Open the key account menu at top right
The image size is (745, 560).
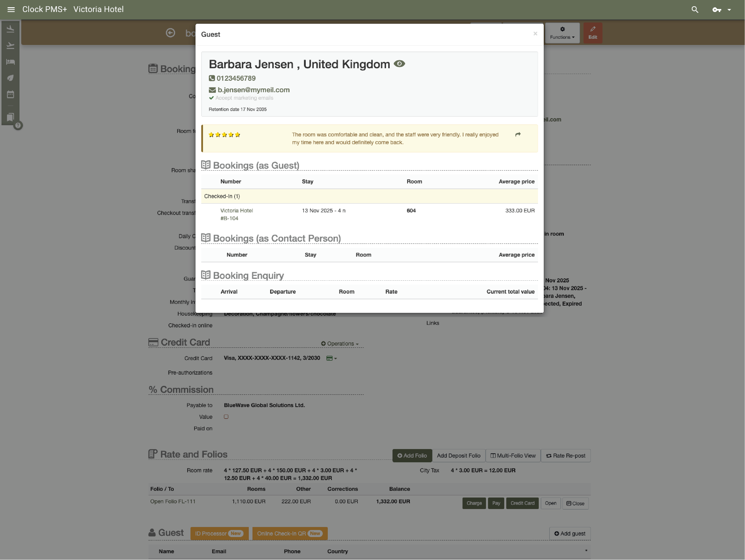tap(717, 9)
